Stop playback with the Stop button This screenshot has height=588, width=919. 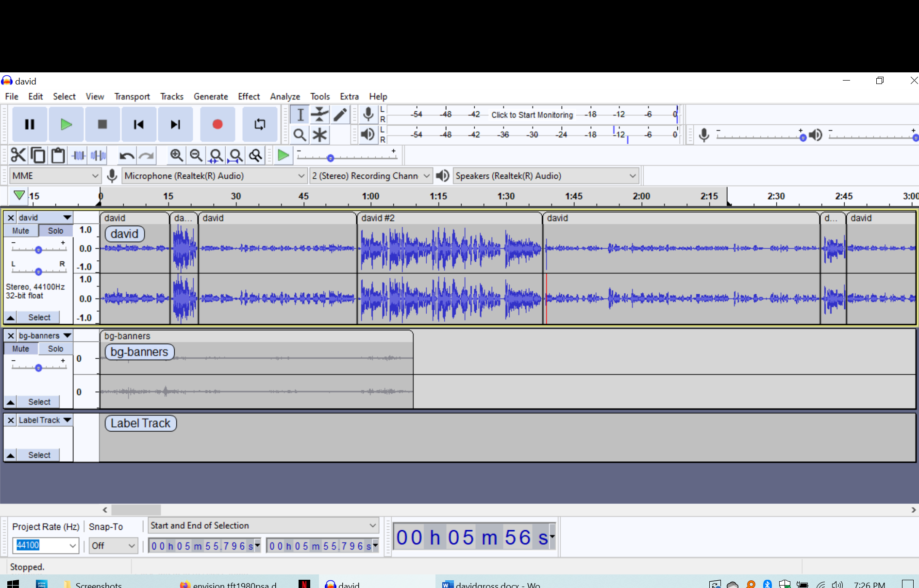102,124
